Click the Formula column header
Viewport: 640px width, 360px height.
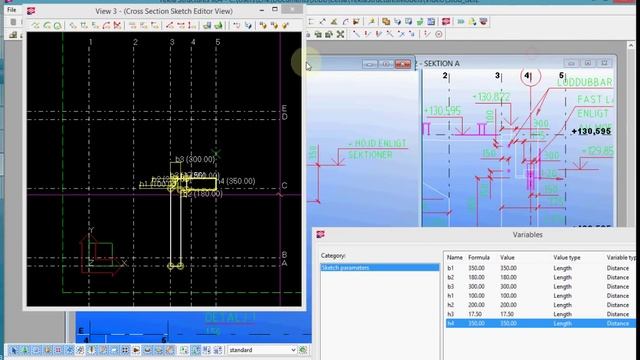479,258
